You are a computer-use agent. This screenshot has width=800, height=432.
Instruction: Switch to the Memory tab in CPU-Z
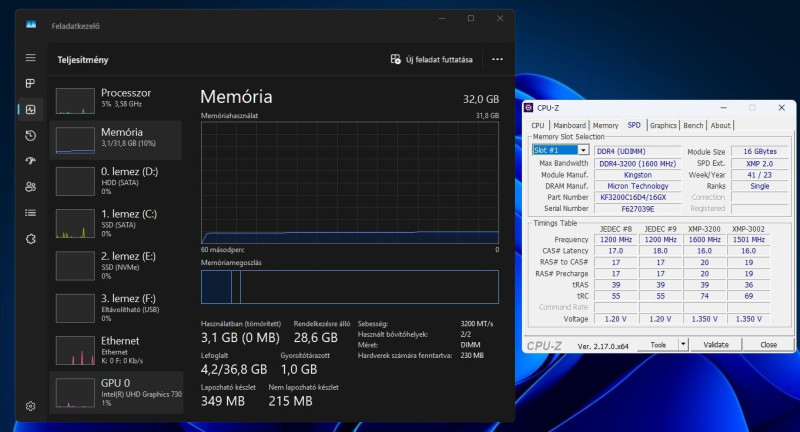605,125
